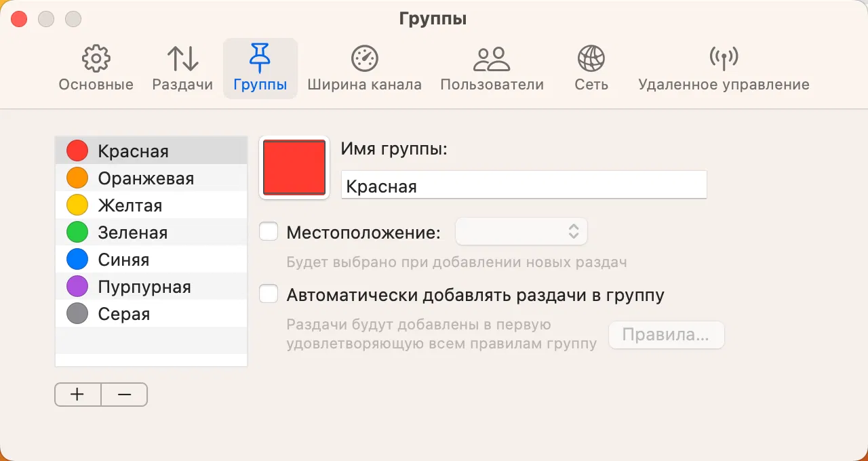The height and width of the screenshot is (461, 868).
Task: Select the Зеленая group in list
Action: (132, 233)
